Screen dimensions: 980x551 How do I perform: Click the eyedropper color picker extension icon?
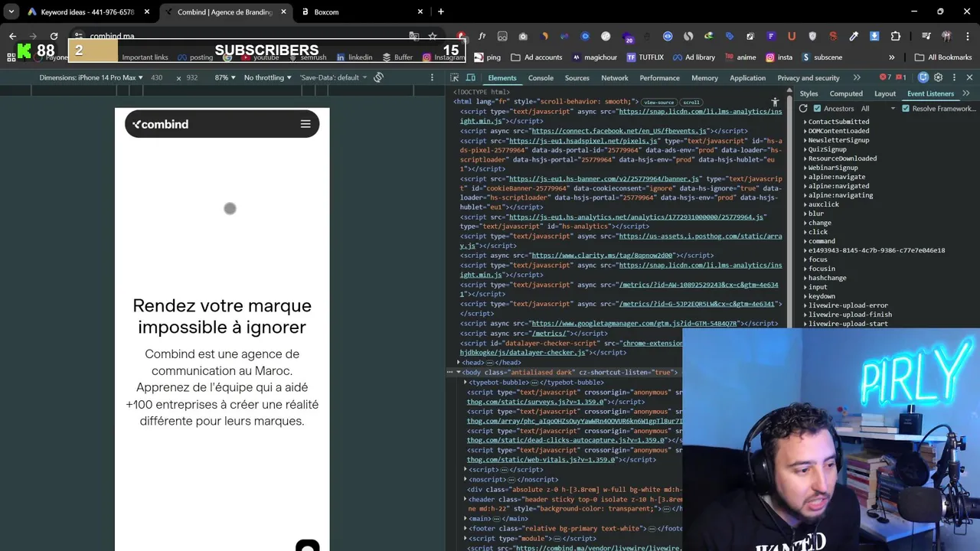(854, 36)
